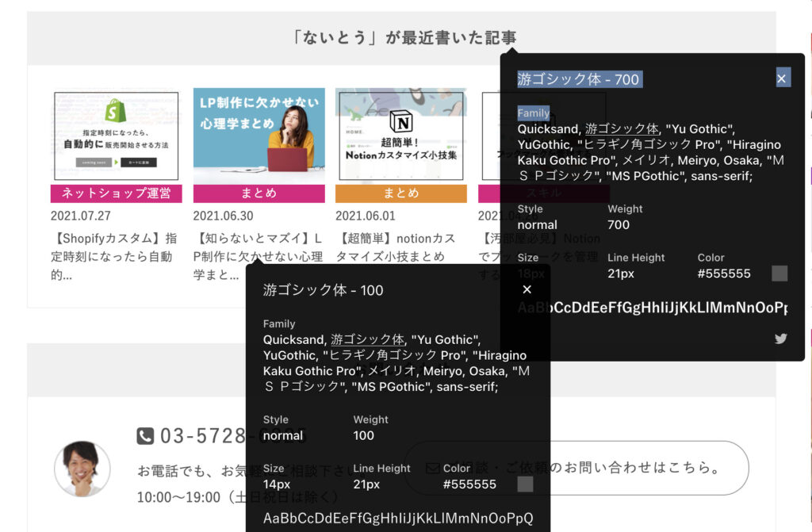The width and height of the screenshot is (812, 532).
Task: Follow underlined 游ゴシック体 link in weight 100 popup
Action: 367,339
